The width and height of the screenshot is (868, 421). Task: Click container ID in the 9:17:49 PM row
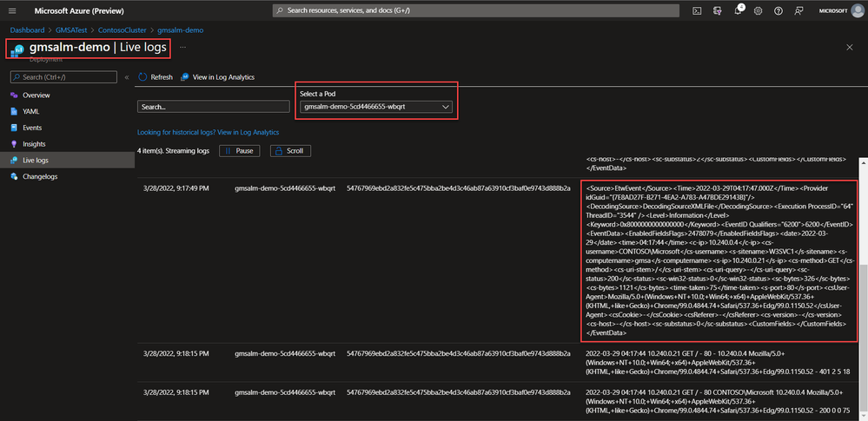click(459, 188)
